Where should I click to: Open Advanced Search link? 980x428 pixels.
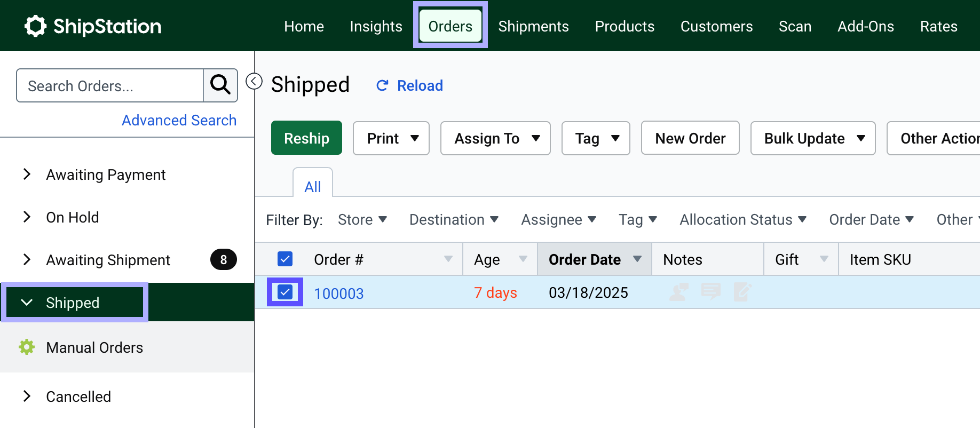click(179, 120)
